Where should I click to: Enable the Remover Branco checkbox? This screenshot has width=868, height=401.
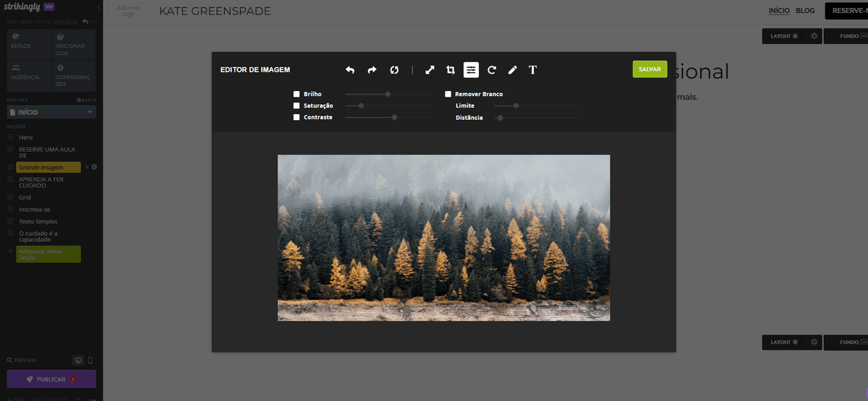tap(448, 94)
